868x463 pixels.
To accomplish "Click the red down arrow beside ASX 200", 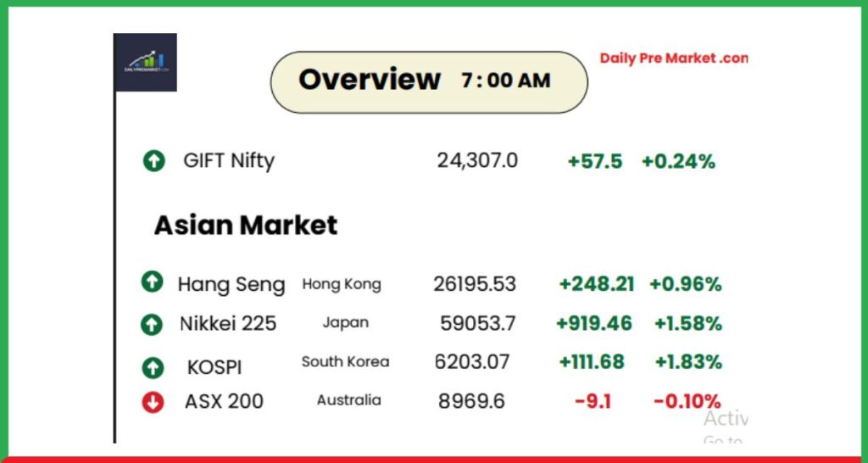I will 152,402.
